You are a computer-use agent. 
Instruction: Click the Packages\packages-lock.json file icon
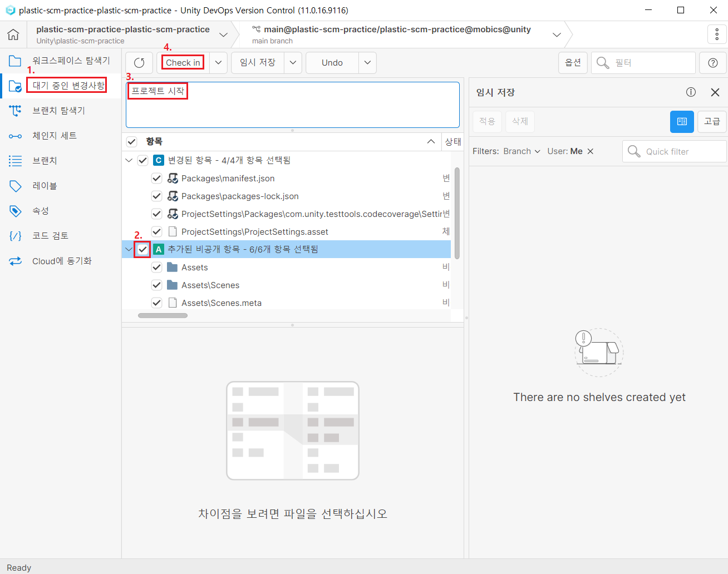point(173,196)
